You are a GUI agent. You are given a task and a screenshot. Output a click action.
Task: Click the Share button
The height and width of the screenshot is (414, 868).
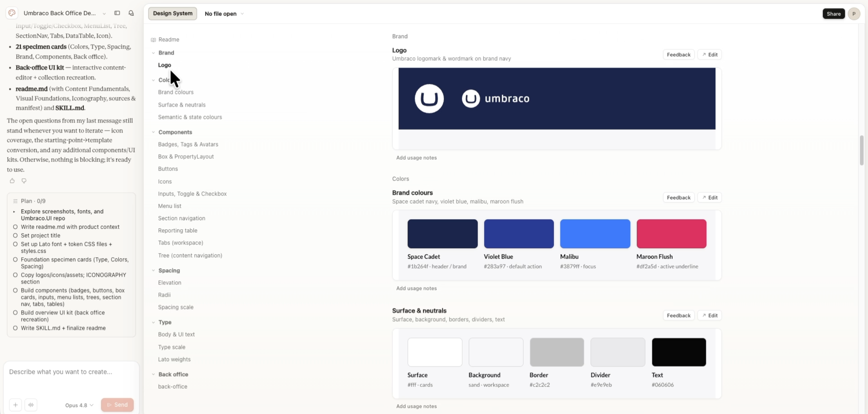[834, 14]
